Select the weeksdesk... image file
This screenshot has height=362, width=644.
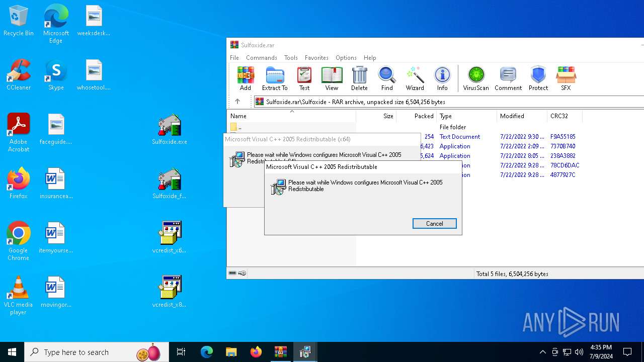tap(94, 21)
